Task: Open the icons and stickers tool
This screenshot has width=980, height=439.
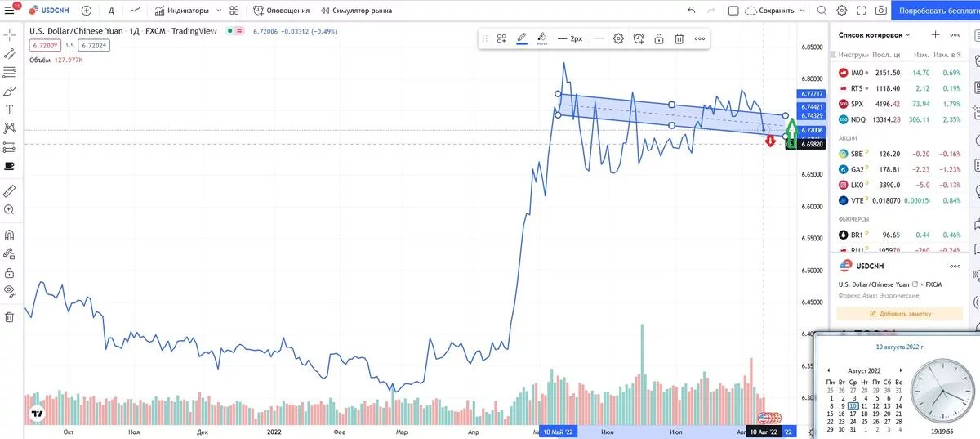Action: [x=9, y=166]
